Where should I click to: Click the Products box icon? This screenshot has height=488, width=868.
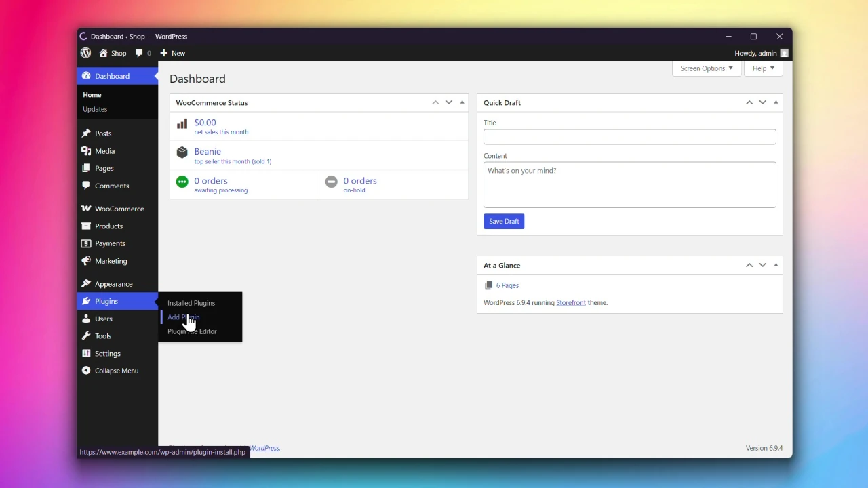point(86,226)
